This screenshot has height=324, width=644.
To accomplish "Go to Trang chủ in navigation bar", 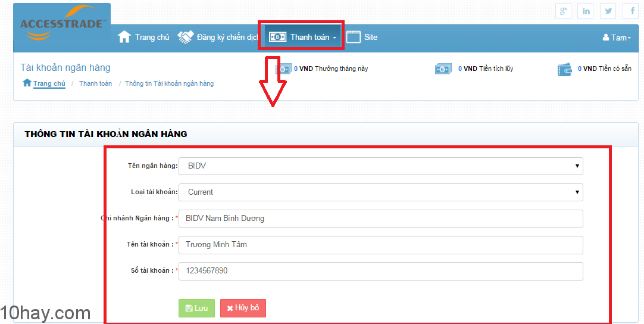I will [144, 37].
